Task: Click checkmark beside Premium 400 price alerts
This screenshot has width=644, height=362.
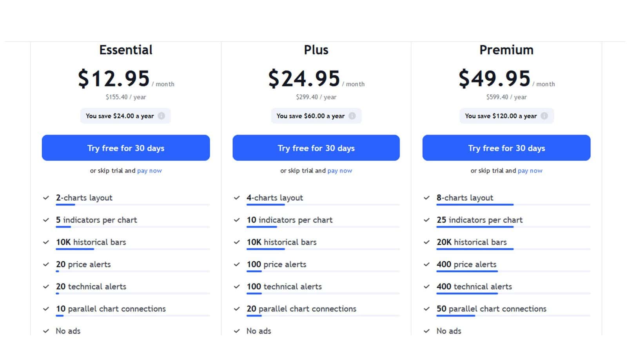Action: click(427, 264)
